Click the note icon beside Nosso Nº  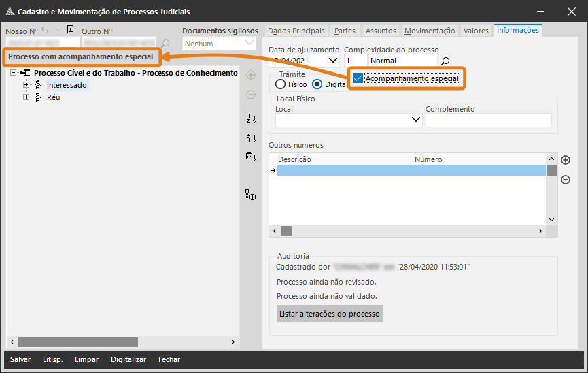(x=70, y=30)
